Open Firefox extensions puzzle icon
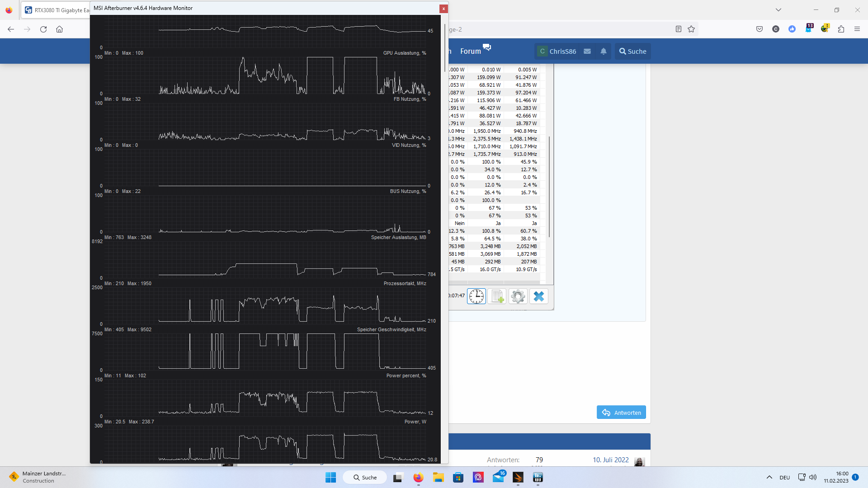The height and width of the screenshot is (488, 868). click(x=841, y=29)
